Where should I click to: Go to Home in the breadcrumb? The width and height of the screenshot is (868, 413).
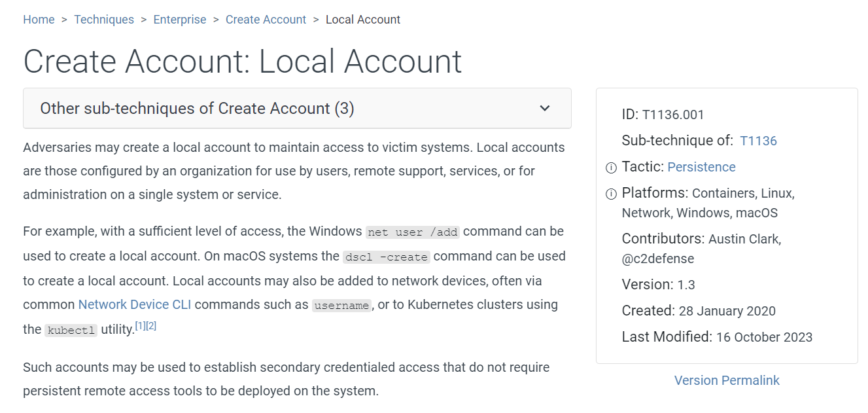point(39,20)
